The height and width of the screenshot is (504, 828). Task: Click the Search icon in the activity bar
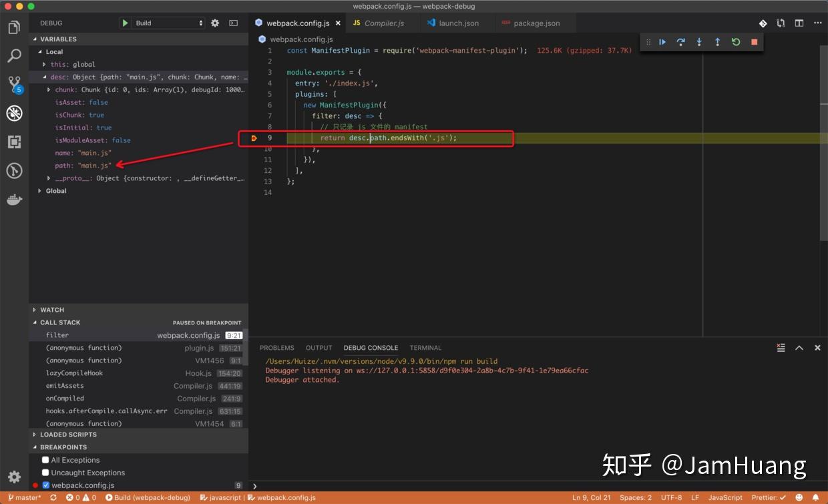click(x=15, y=55)
